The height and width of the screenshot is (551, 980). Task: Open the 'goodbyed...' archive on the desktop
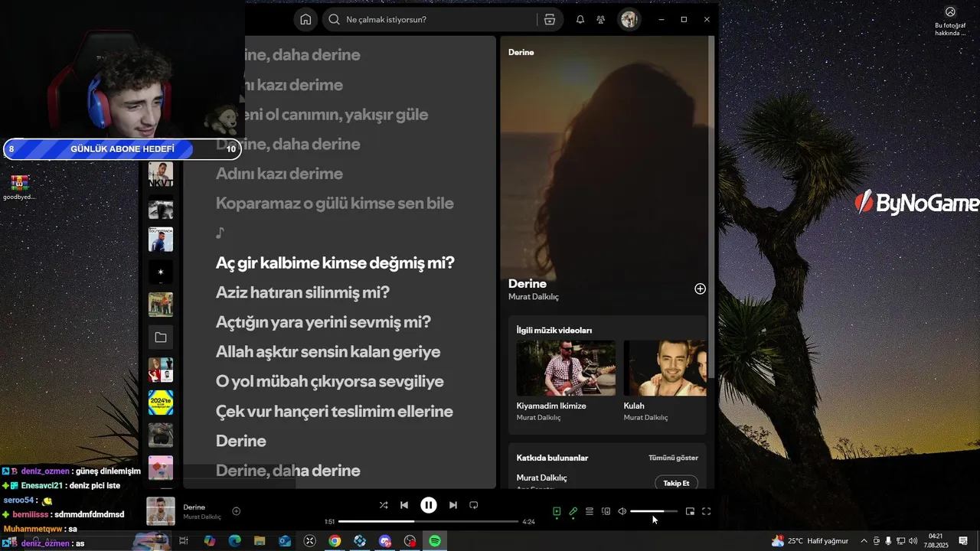19,187
